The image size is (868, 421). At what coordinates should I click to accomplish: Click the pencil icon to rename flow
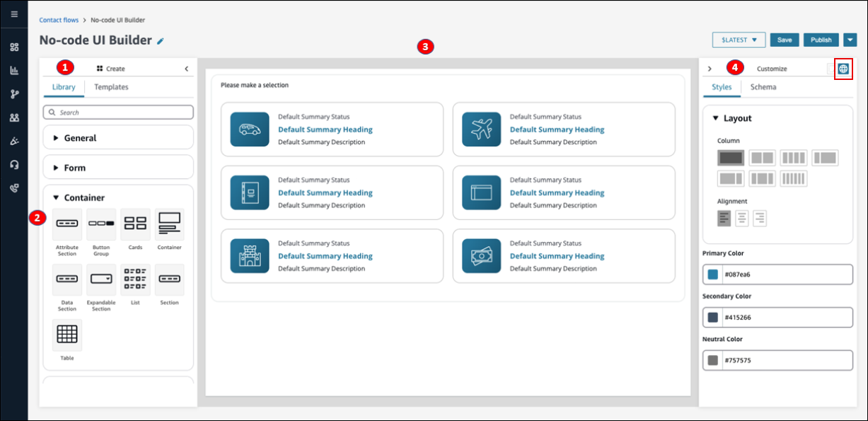point(161,41)
